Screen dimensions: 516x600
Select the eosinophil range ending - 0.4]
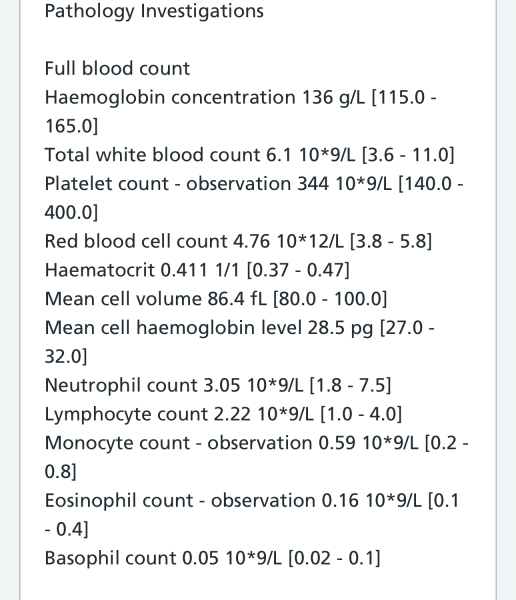click(67, 530)
